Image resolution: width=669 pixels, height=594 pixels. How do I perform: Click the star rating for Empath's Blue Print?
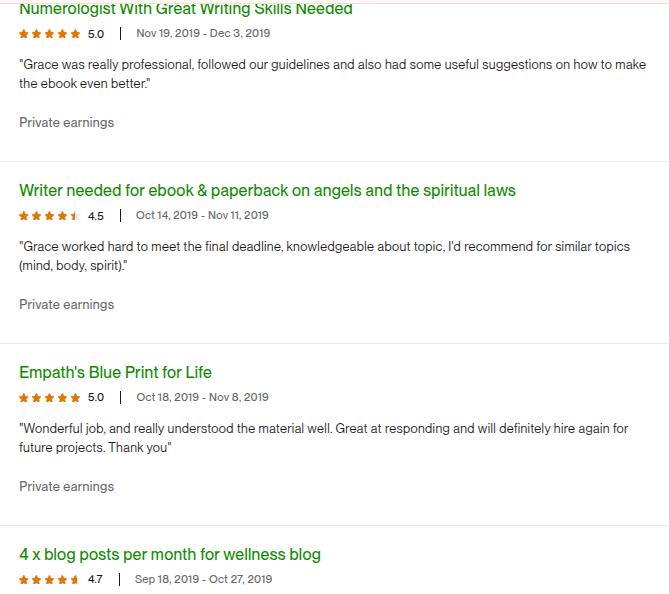49,397
